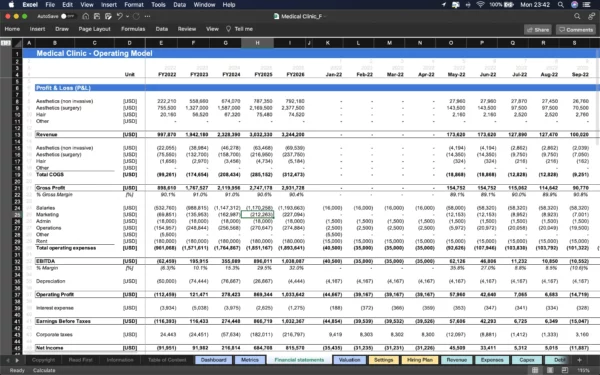Click the Select All corner triangle
The width and height of the screenshot is (600, 375).
[x=18, y=43]
